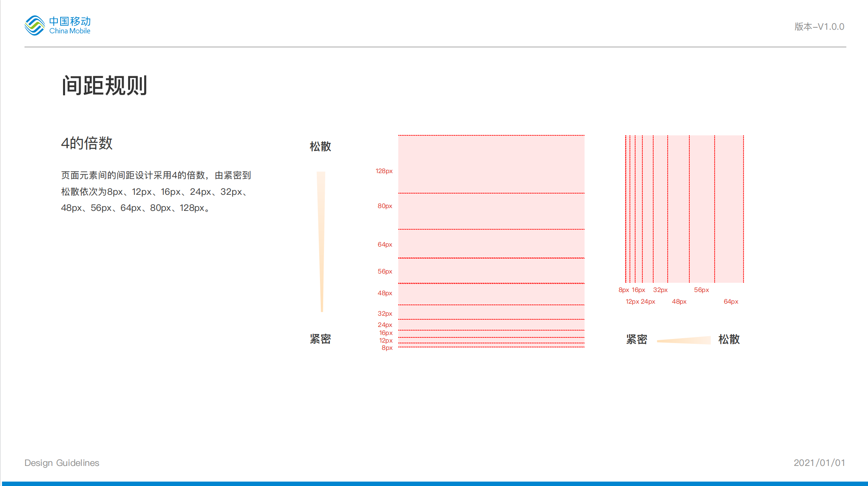Click the 松散 label above vertical taper

[x=320, y=147]
